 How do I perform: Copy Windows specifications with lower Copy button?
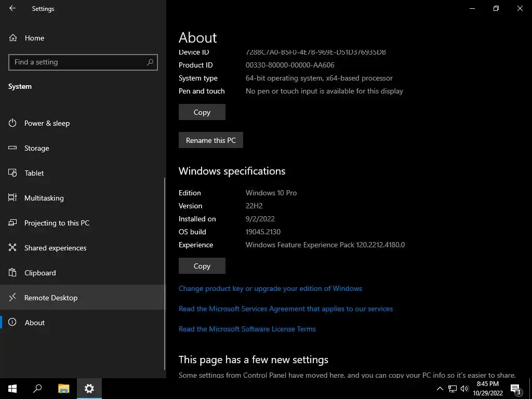(x=202, y=266)
